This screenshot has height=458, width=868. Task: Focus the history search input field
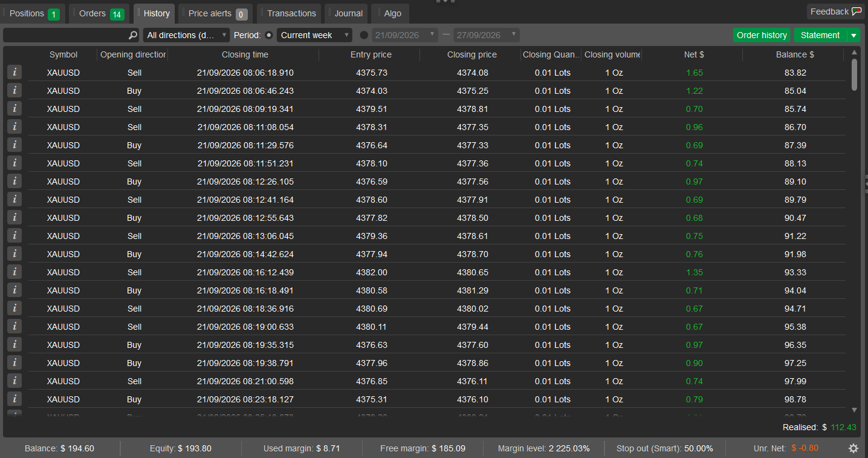(65, 35)
